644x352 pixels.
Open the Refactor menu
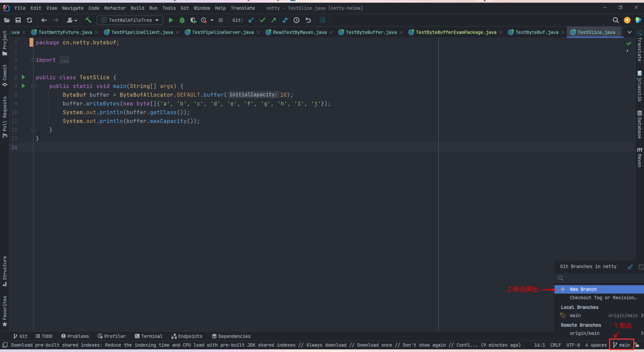pyautogui.click(x=115, y=8)
